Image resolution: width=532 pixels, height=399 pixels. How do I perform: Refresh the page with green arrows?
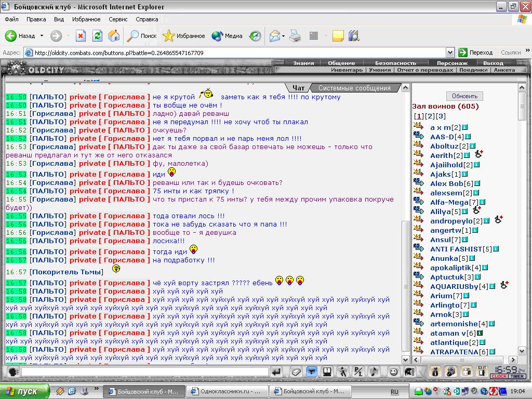(97, 36)
